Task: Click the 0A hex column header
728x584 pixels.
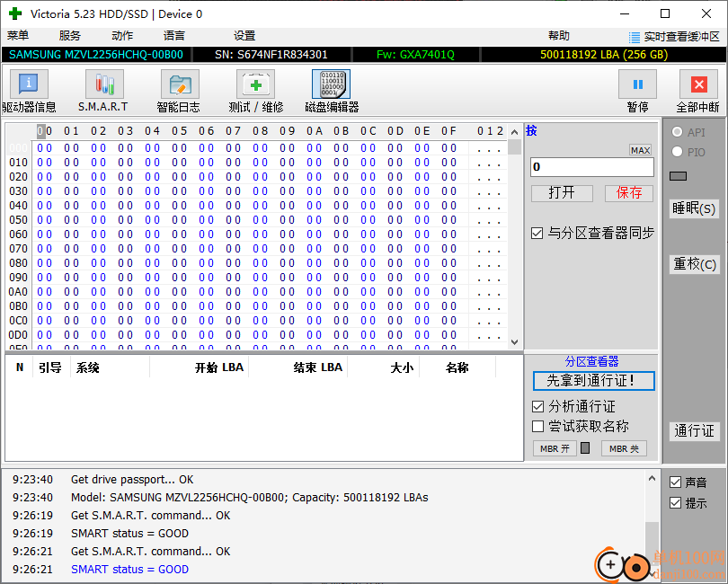Action: click(x=315, y=131)
